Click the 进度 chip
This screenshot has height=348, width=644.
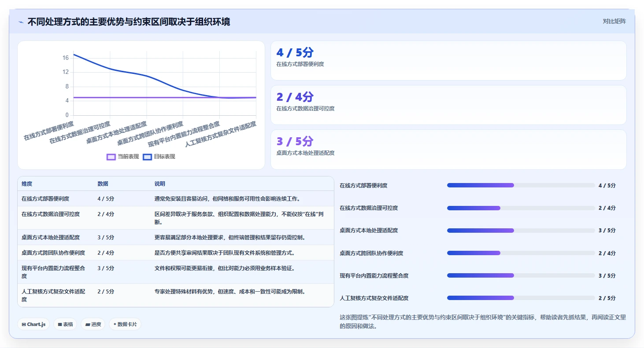click(x=93, y=324)
